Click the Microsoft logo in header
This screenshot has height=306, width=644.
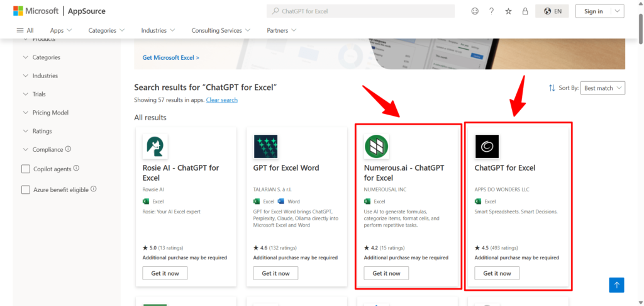click(36, 11)
